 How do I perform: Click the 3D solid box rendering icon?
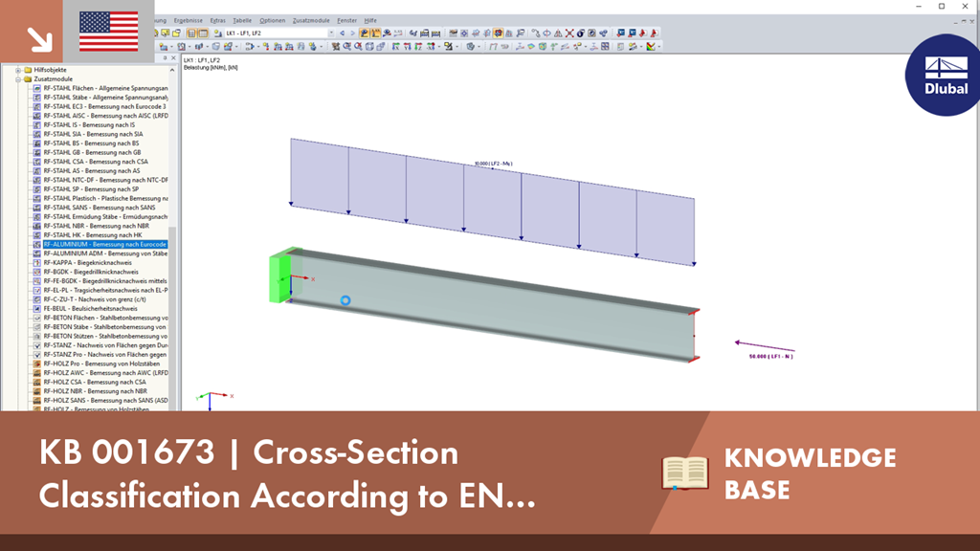pyautogui.click(x=369, y=46)
